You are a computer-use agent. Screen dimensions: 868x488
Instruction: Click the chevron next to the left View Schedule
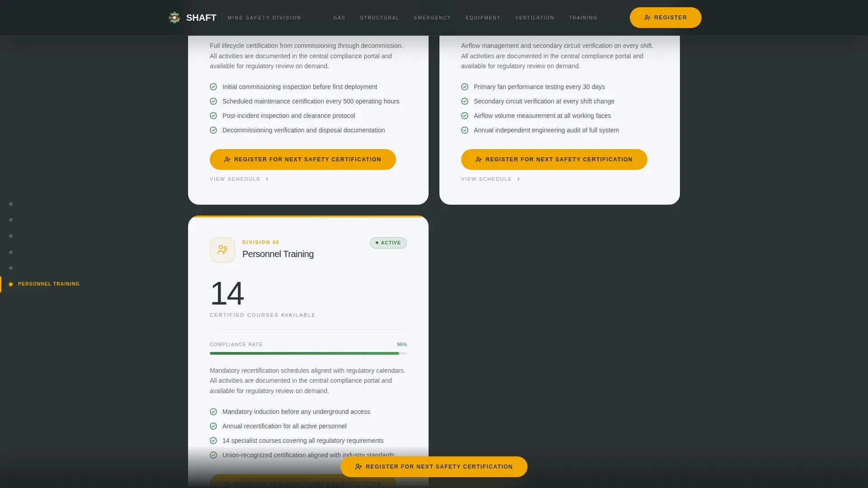pos(267,179)
